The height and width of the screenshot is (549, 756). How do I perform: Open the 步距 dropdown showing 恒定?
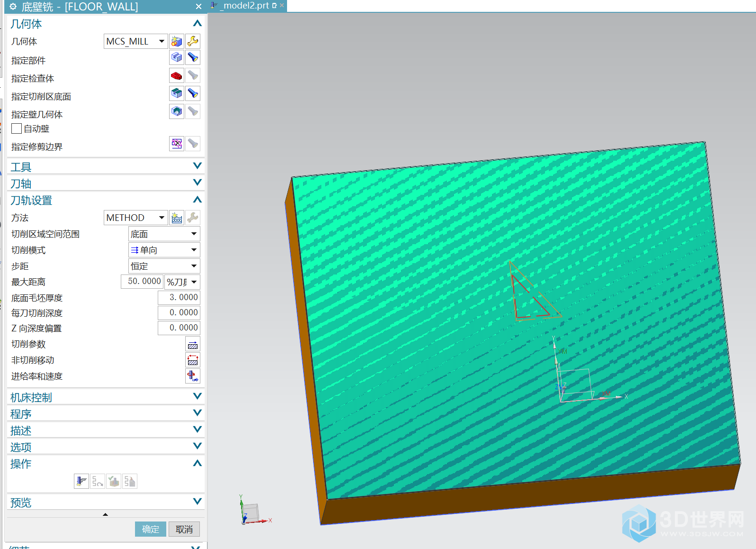click(164, 266)
